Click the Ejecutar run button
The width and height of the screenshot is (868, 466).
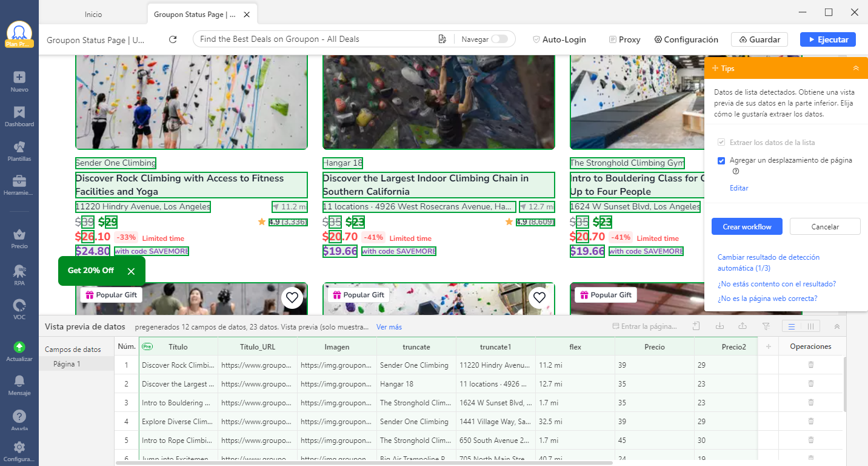tap(828, 39)
